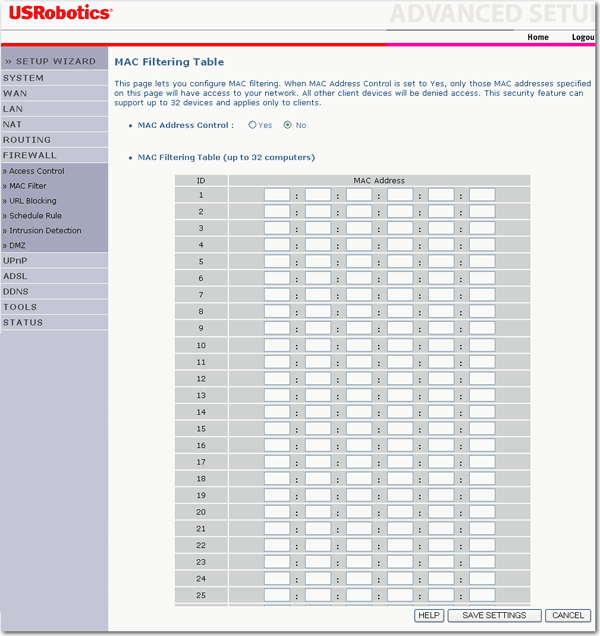Go to Access Control page
Screen dimensions: 600x636
[36, 171]
